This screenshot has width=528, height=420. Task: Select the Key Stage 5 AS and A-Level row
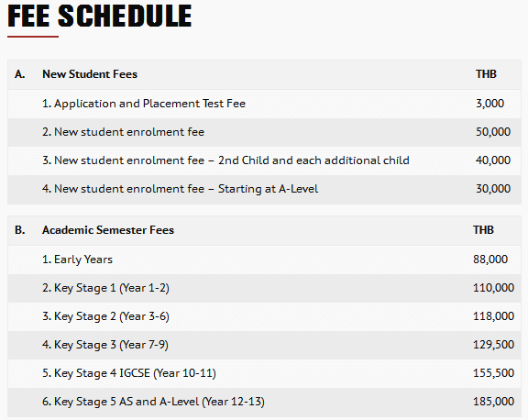264,403
